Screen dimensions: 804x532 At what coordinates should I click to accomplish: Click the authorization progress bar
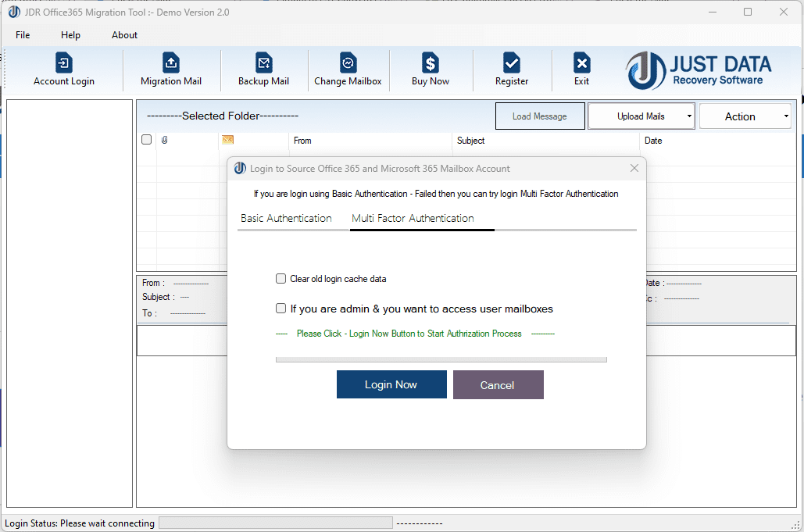coord(441,359)
